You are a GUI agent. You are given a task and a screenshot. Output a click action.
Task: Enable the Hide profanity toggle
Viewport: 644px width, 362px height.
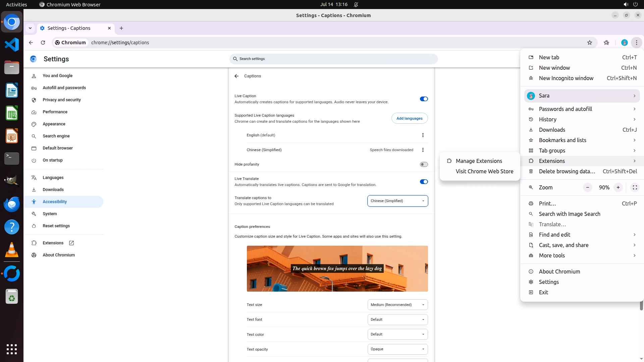pos(424,164)
